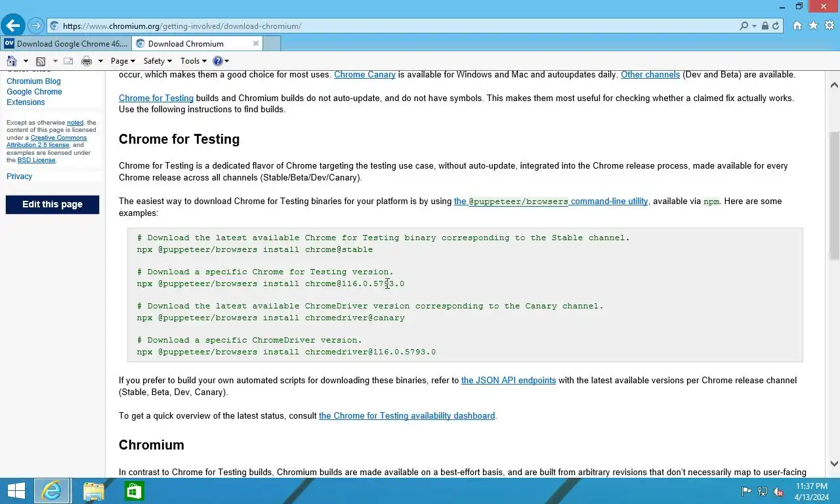Follow the 'noted' link in sidebar
840x504 pixels.
(75, 123)
